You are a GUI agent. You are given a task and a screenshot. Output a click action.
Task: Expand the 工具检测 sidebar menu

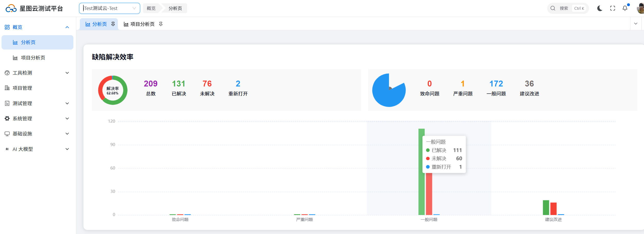(x=37, y=73)
